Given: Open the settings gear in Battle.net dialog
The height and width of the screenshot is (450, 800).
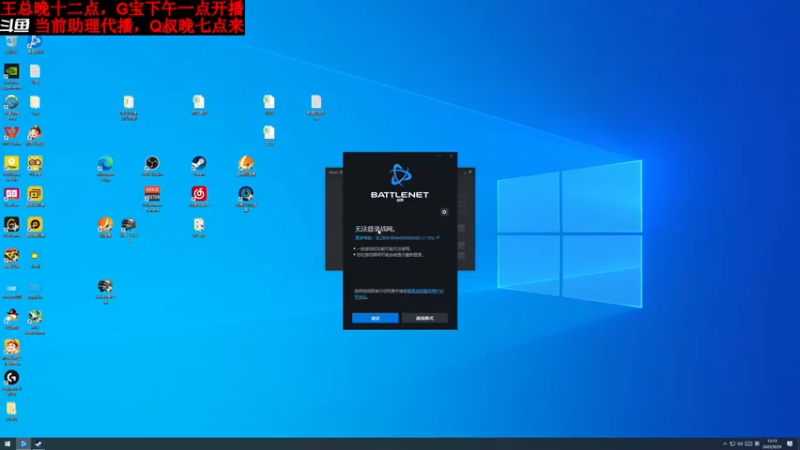Looking at the screenshot, I should (444, 212).
